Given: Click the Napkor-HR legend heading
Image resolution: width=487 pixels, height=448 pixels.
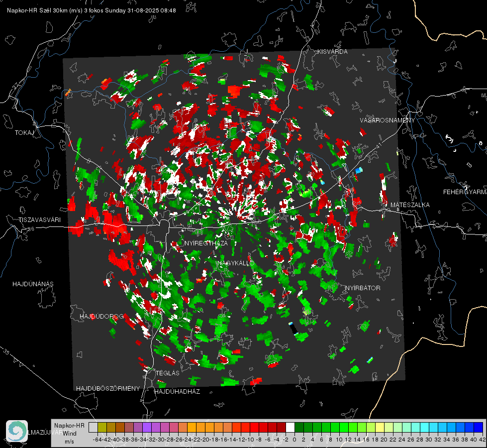Looking at the screenshot, I should click(69, 426).
